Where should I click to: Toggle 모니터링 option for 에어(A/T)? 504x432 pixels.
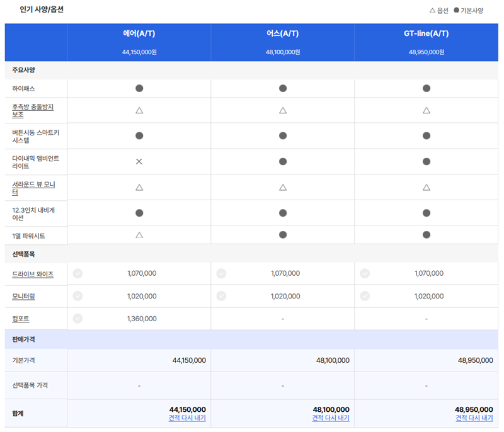77,296
